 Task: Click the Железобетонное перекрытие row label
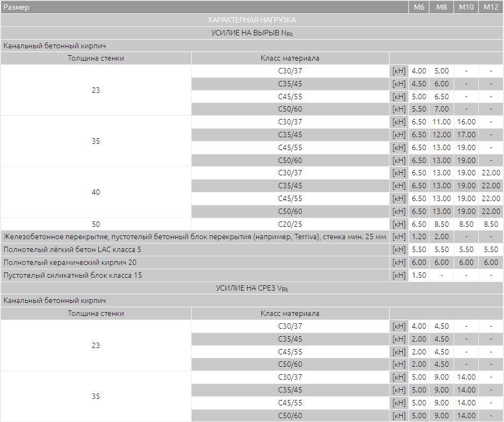pos(195,236)
